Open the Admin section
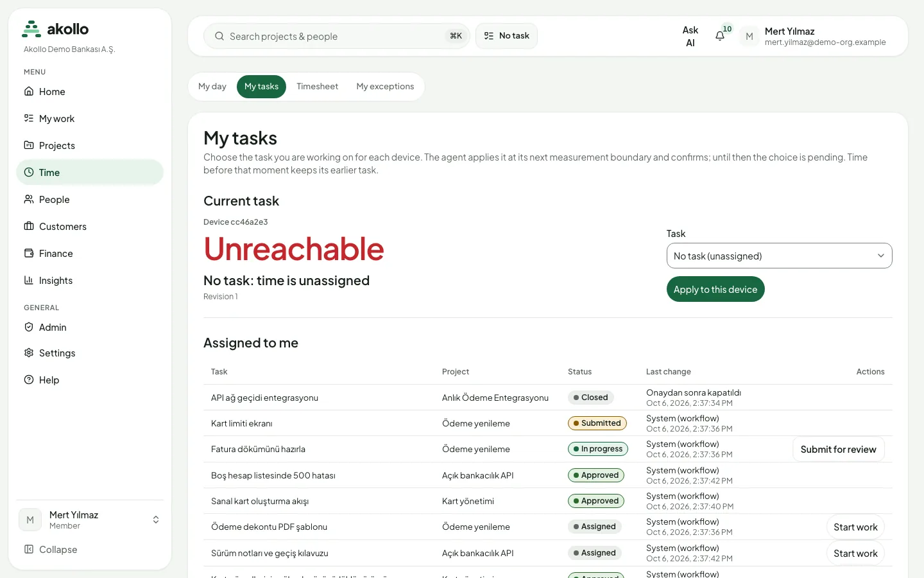The height and width of the screenshot is (578, 924). click(90, 328)
